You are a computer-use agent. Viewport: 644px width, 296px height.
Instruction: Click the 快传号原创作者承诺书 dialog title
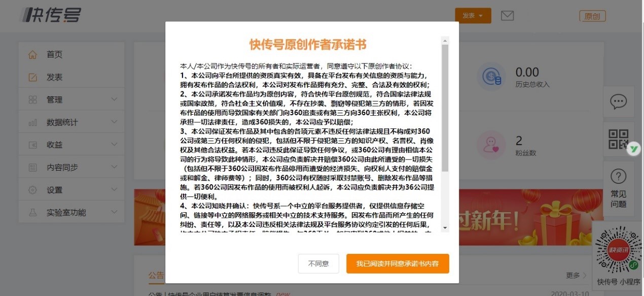[x=308, y=45]
